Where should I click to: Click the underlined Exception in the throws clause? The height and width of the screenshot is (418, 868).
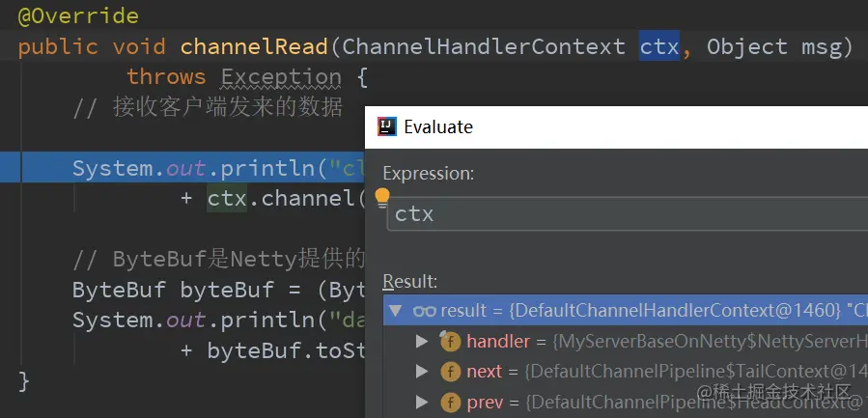281,77
